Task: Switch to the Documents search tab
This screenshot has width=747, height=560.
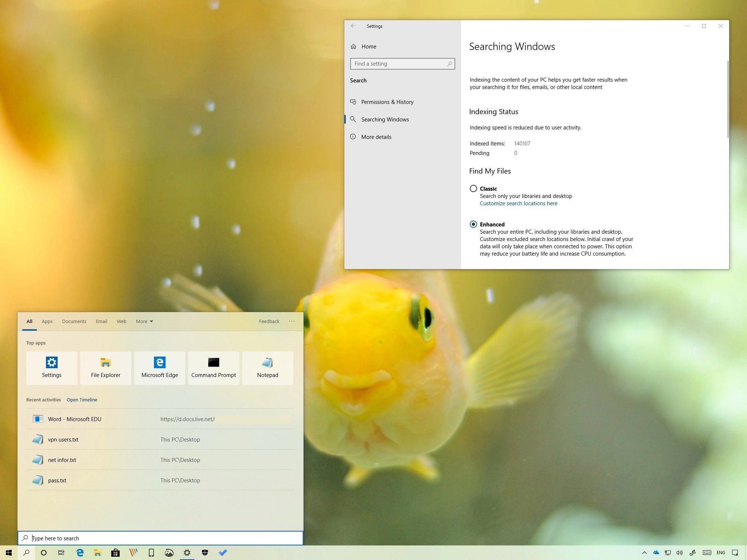Action: point(74,321)
